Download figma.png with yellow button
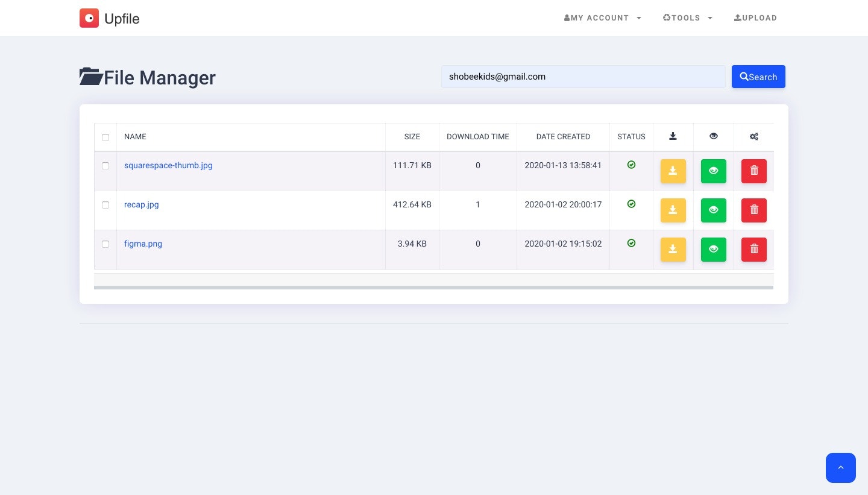The width and height of the screenshot is (868, 495). 673,250
